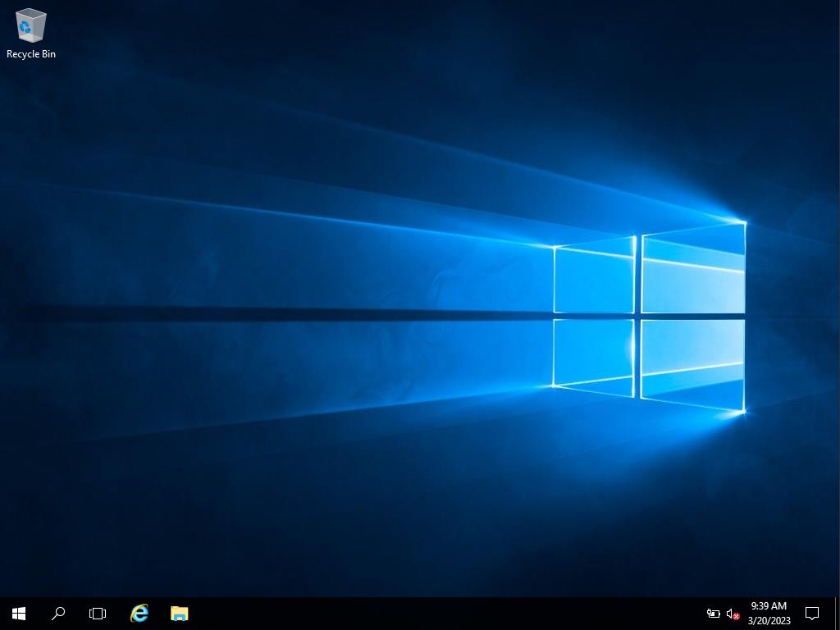Click the red X badge on speaker icon
840x630 pixels.
click(x=736, y=617)
